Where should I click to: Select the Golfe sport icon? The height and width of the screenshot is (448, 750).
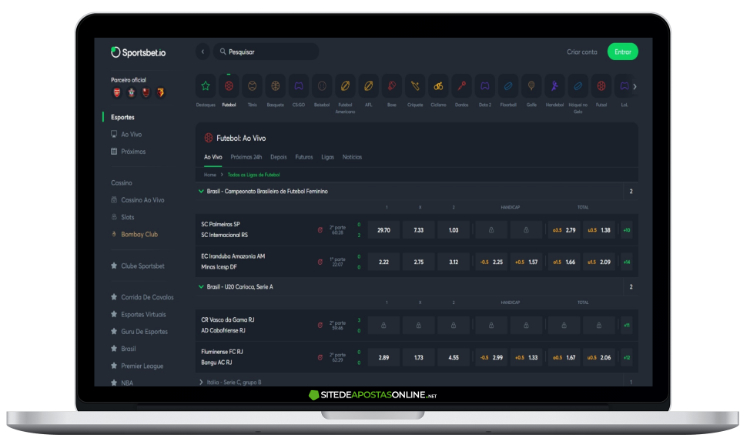click(531, 87)
